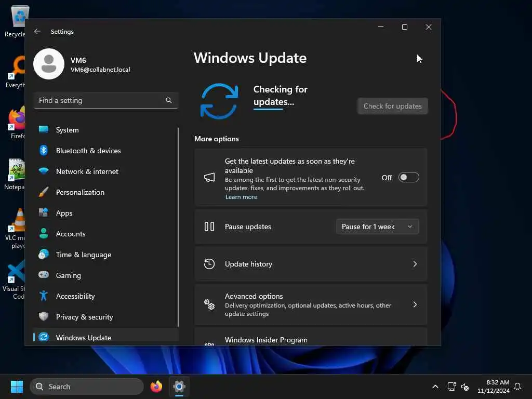This screenshot has height=399, width=532.
Task: Click the magnifier icon in Find a setting
Action: click(169, 100)
